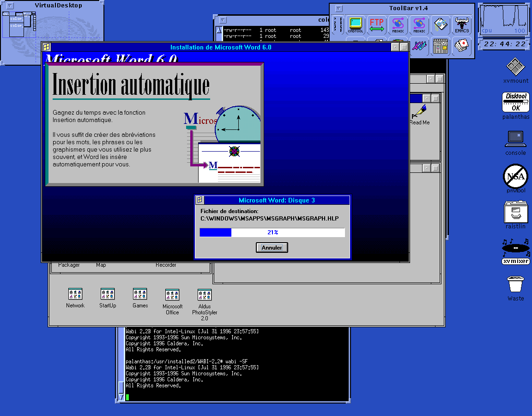
Task: Click the 21% installation progress bar
Action: (x=272, y=232)
